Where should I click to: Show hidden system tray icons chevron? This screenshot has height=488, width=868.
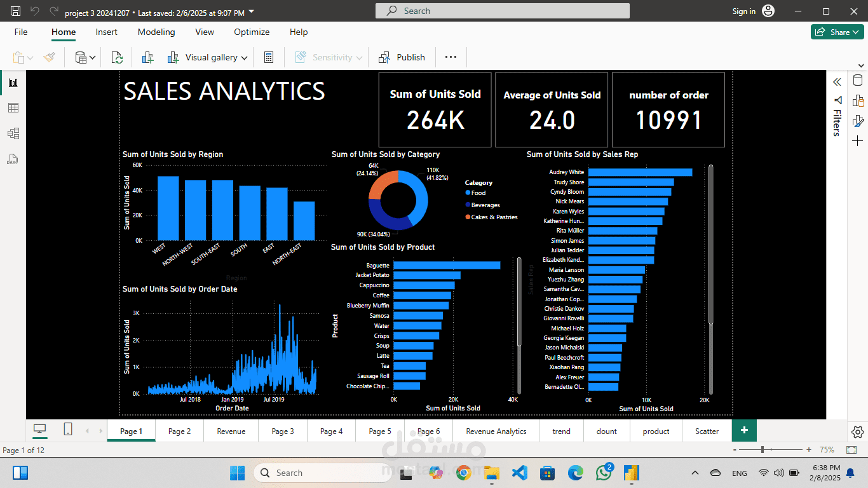click(x=695, y=473)
